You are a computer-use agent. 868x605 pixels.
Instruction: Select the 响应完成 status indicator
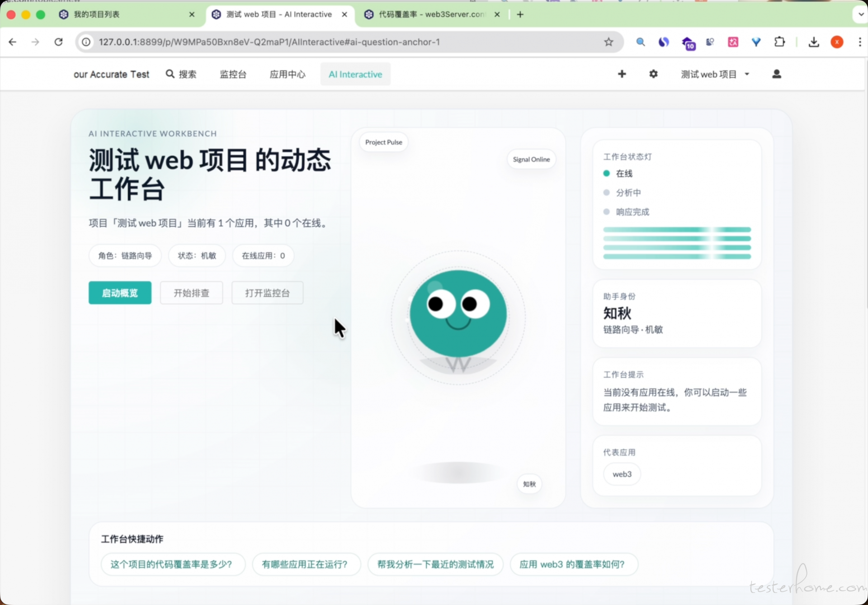coord(626,212)
